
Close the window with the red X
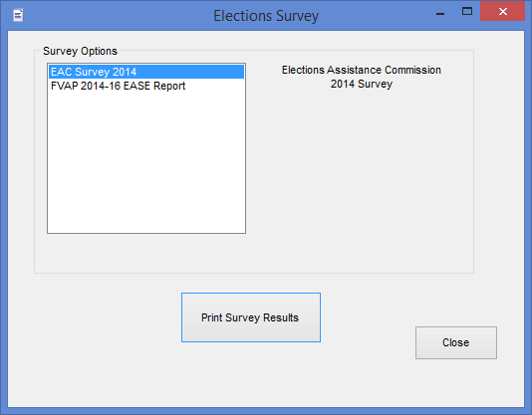click(502, 11)
